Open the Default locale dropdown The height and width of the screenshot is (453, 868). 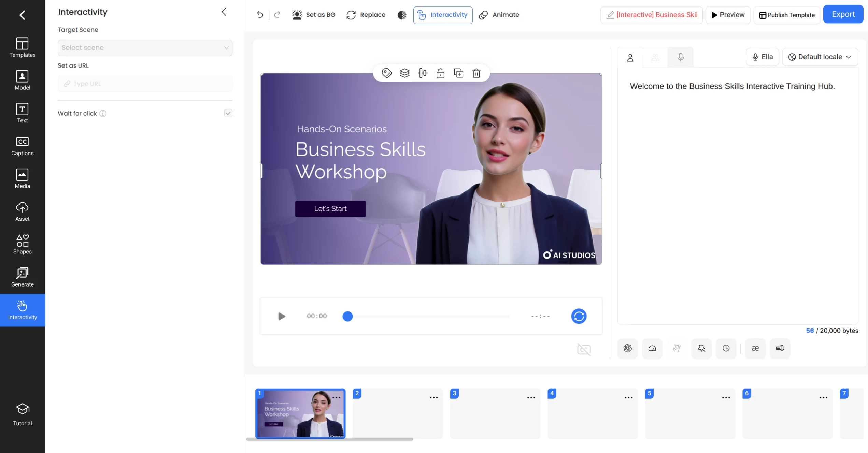tap(820, 57)
